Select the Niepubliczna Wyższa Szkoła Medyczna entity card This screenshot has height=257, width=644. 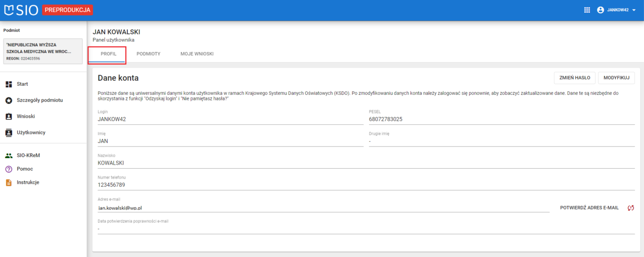click(x=42, y=52)
